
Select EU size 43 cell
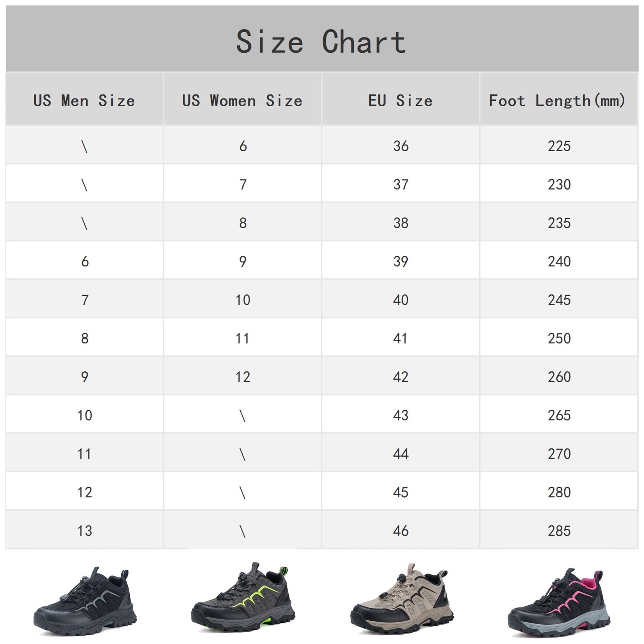[x=401, y=415]
